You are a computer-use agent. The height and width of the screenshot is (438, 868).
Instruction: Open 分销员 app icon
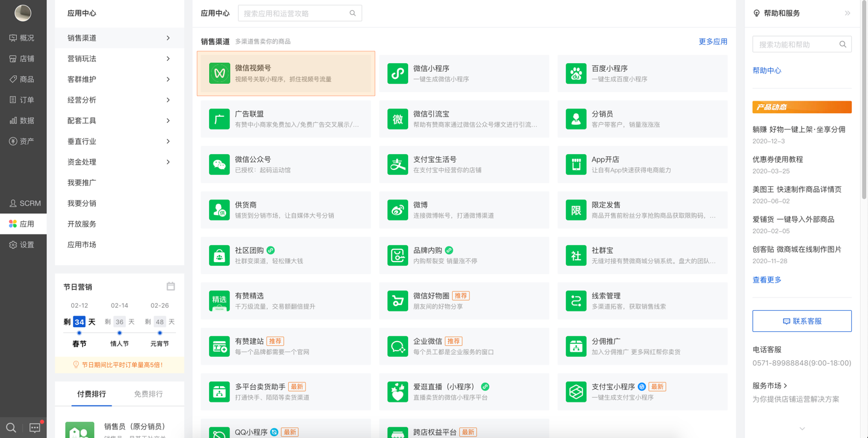pos(576,119)
